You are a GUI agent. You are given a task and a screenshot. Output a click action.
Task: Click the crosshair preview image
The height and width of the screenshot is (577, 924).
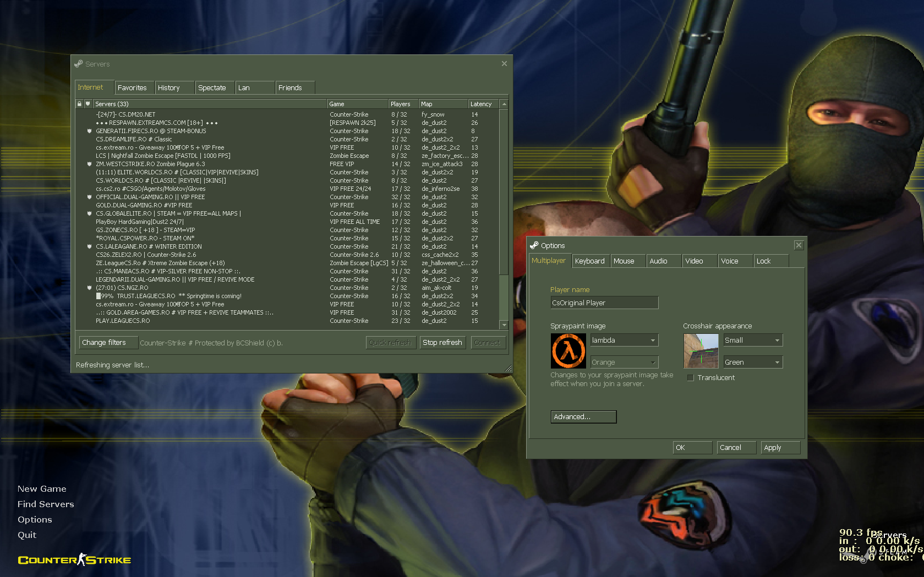pos(701,351)
